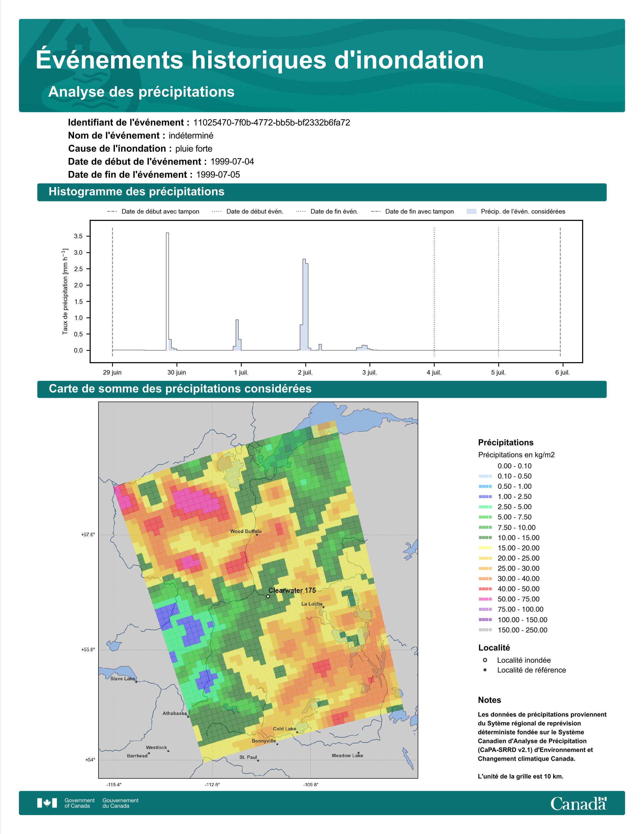The image size is (644, 834).
Task: Click the start date 1999-07-04
Action: click(x=232, y=161)
